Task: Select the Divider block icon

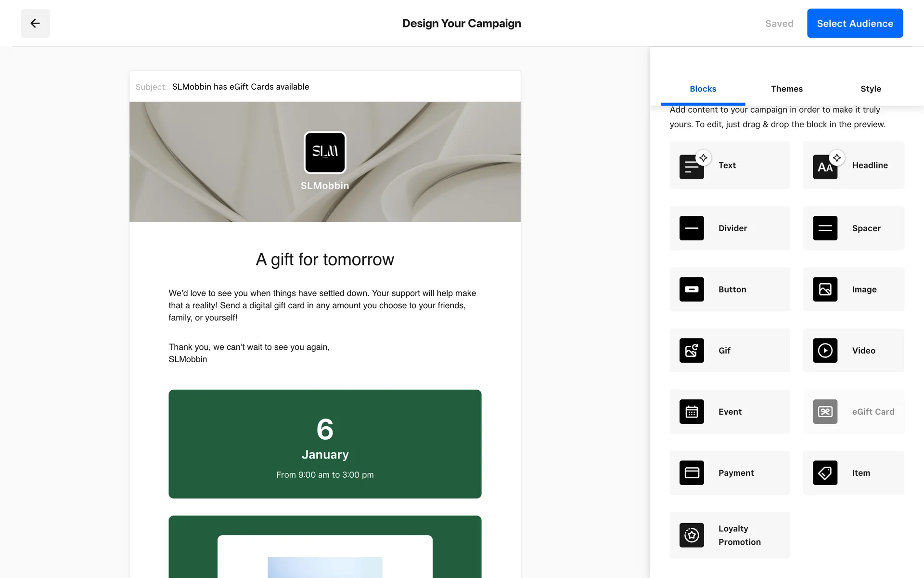Action: tap(692, 228)
